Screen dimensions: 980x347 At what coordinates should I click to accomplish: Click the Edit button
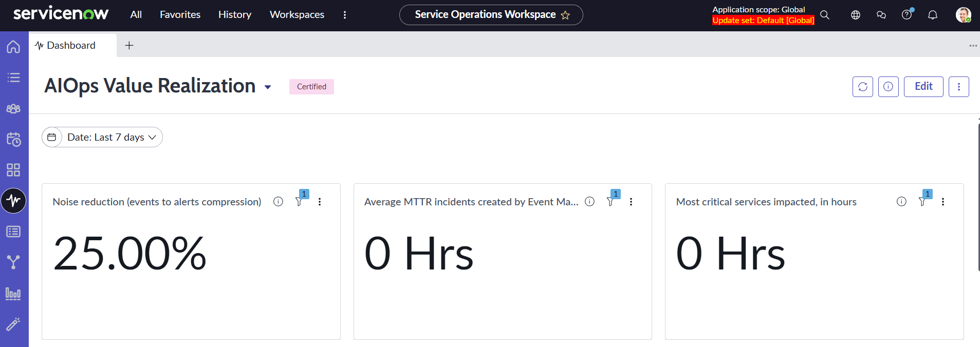click(923, 87)
